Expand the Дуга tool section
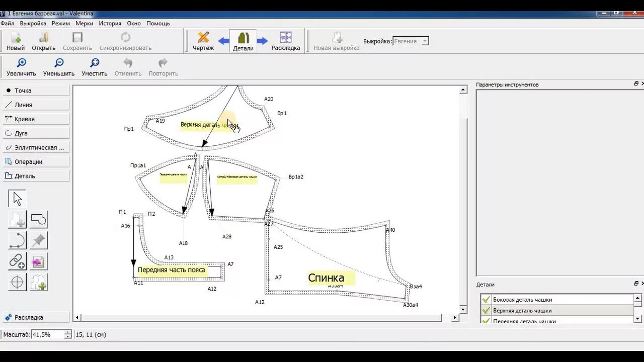Image resolution: width=644 pixels, height=362 pixels. click(35, 133)
